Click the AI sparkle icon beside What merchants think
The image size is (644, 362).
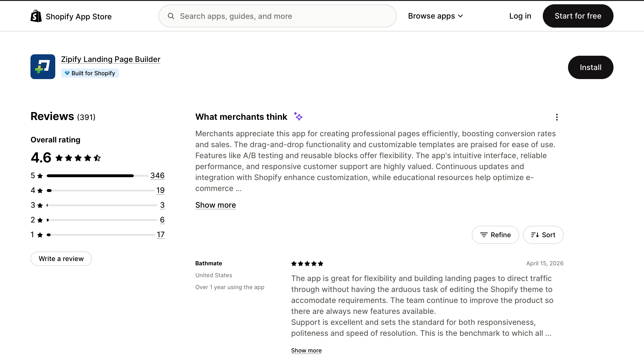point(298,116)
